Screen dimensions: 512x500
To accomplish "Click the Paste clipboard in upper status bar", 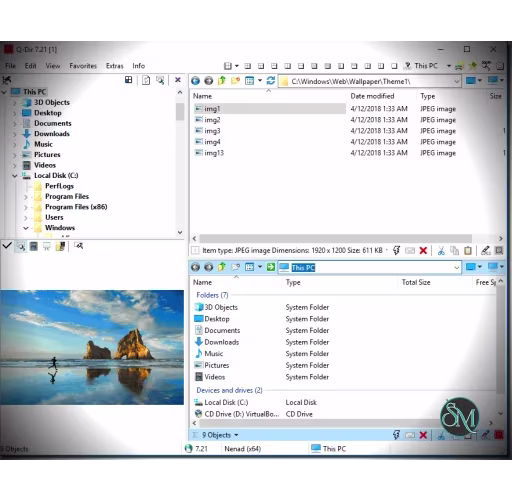I will (468, 251).
